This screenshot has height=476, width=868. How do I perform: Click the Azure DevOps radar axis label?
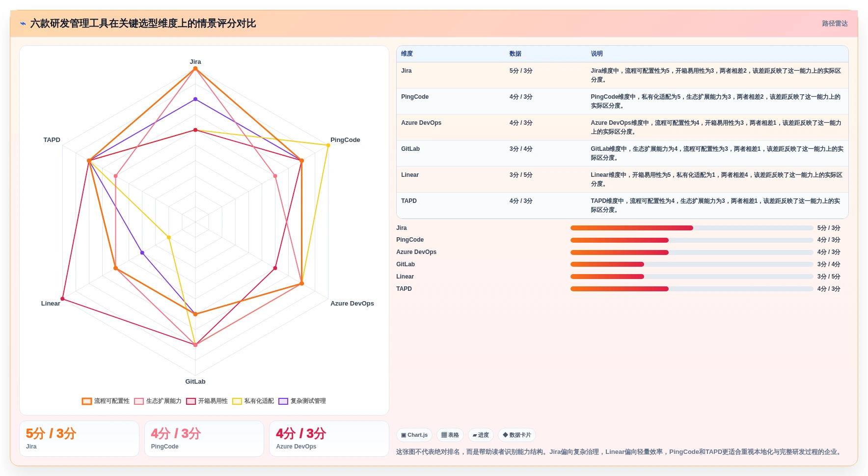352,304
